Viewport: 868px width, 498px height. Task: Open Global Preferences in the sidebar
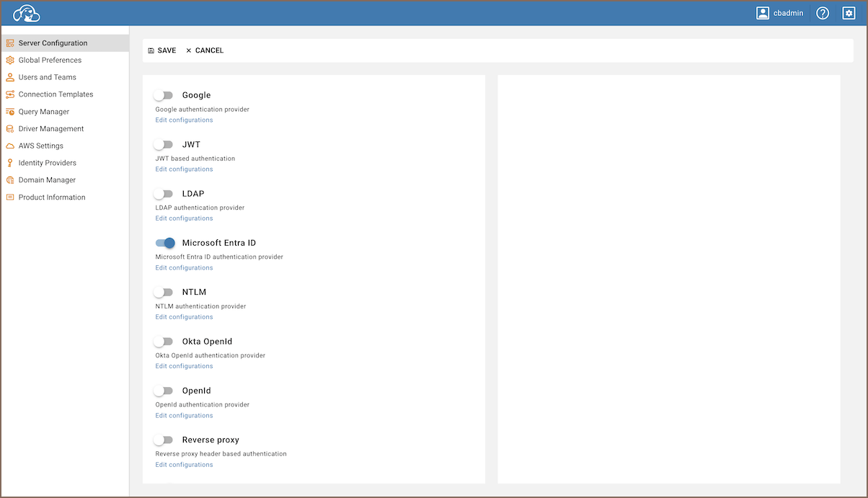click(50, 61)
